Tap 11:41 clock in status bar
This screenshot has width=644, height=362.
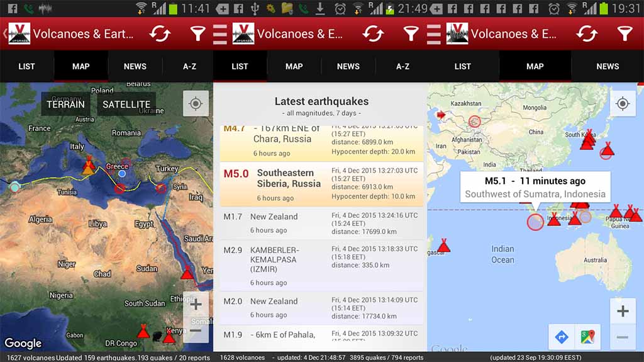coord(196,8)
